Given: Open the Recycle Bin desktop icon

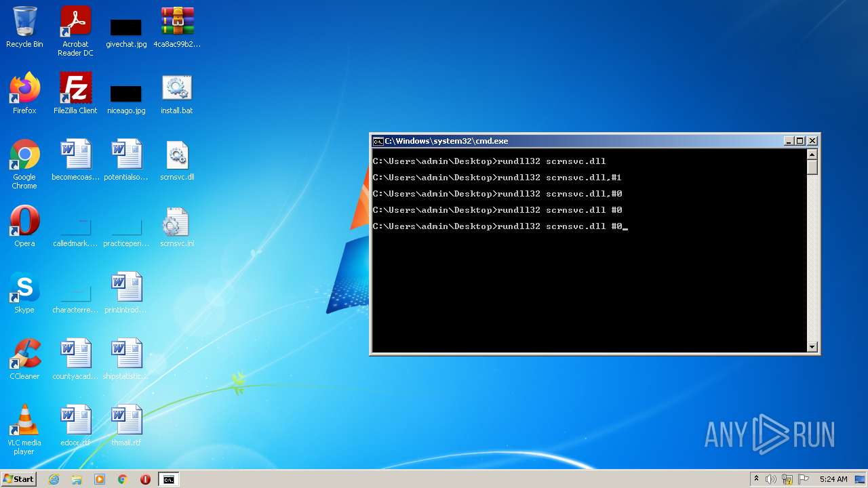Looking at the screenshot, I should [24, 27].
